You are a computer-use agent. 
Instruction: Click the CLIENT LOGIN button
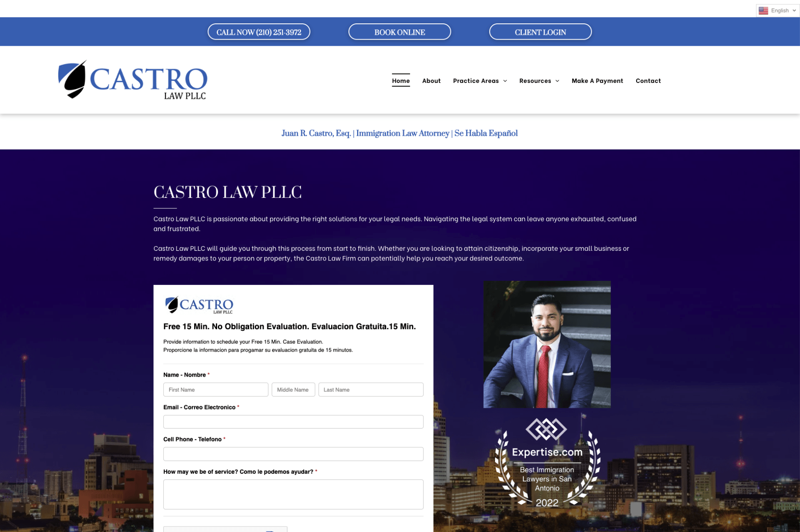pyautogui.click(x=540, y=31)
